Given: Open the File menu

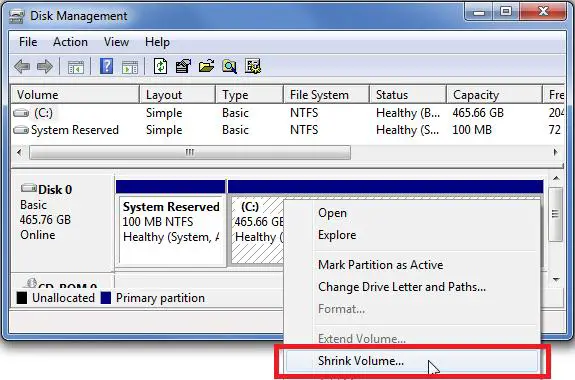Looking at the screenshot, I should click(28, 42).
